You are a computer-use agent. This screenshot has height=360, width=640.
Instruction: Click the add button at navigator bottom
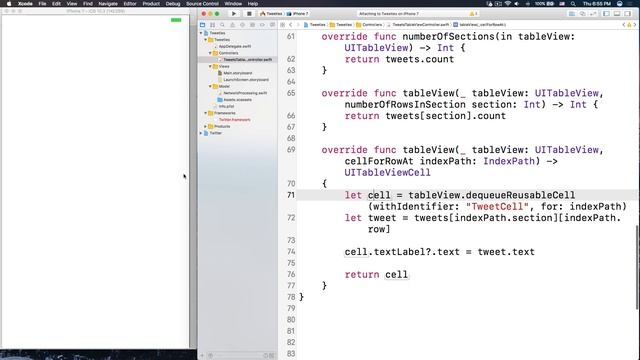point(202,356)
